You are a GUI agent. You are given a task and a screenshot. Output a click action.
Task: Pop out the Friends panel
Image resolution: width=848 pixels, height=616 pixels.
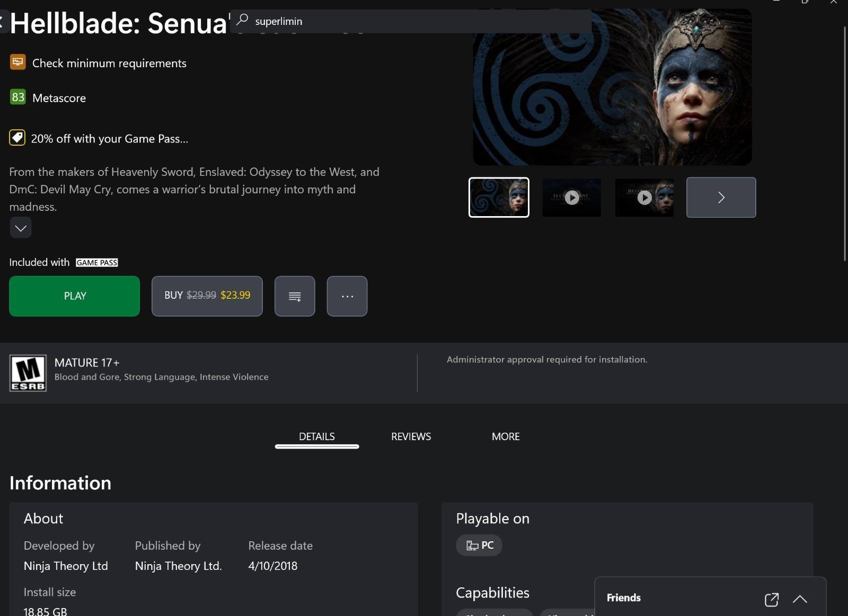pyautogui.click(x=771, y=599)
